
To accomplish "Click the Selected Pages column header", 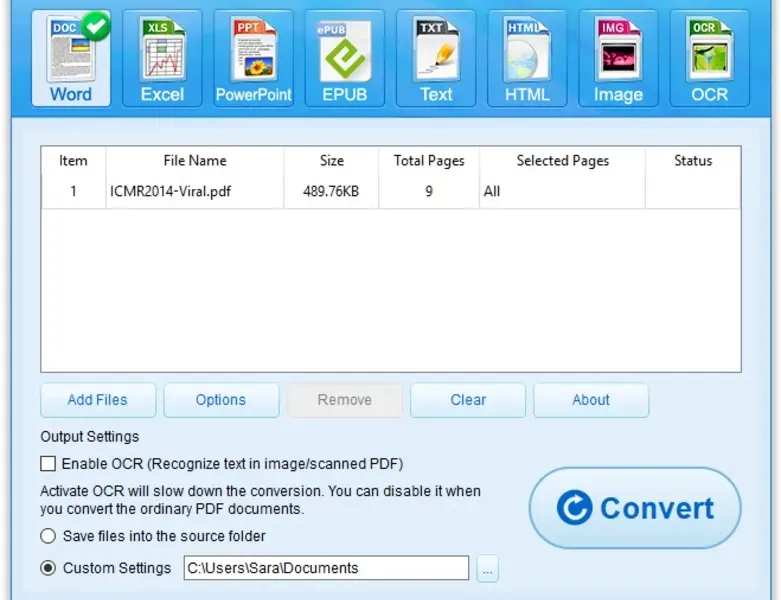I will point(562,161).
